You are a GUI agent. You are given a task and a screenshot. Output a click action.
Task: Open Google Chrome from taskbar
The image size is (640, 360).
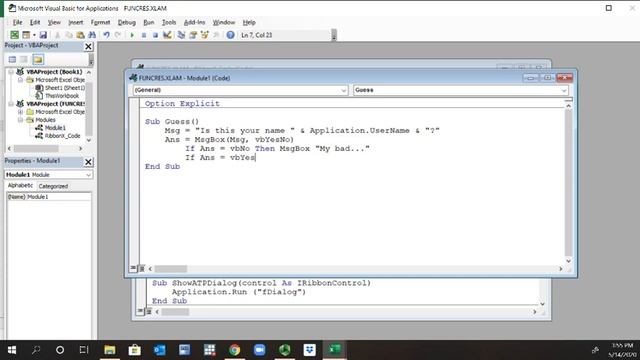point(235,350)
